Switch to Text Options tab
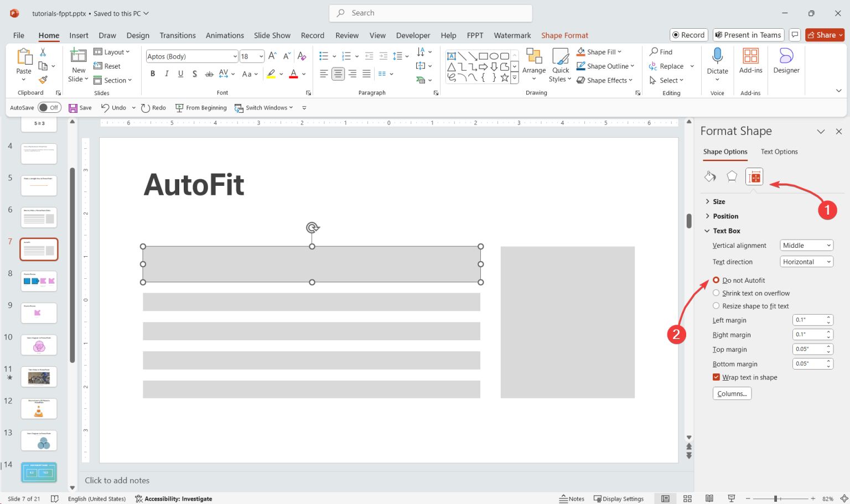 [779, 152]
